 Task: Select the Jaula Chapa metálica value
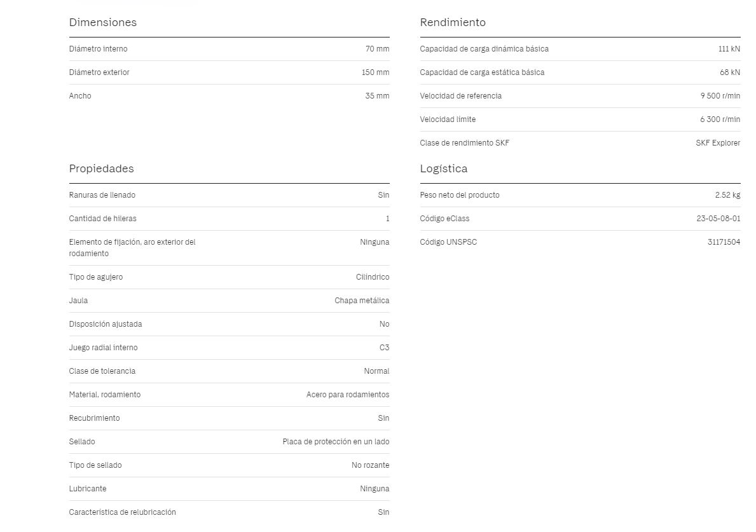(x=362, y=301)
